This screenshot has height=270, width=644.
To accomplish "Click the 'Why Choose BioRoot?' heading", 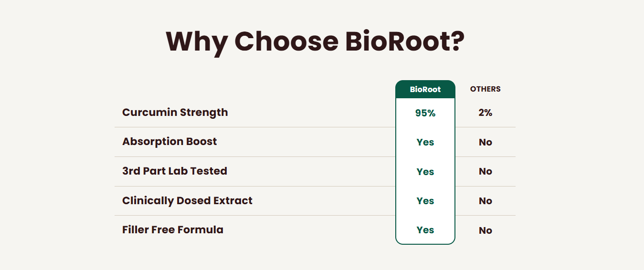I will click(315, 42).
